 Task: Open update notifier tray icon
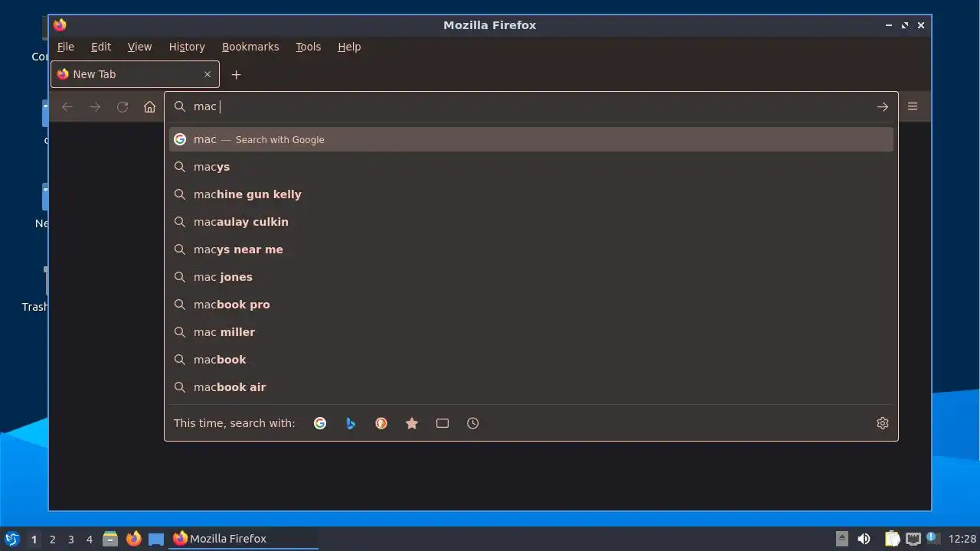coord(933,538)
